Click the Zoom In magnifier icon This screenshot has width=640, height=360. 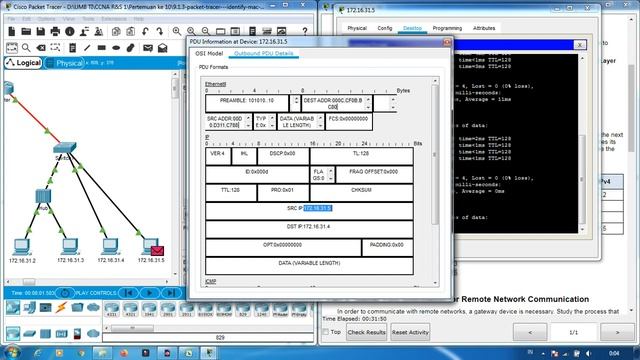coord(177,31)
